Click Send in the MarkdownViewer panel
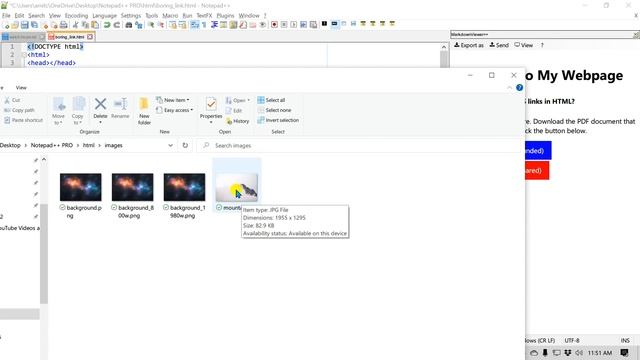640x360 pixels. click(x=499, y=45)
